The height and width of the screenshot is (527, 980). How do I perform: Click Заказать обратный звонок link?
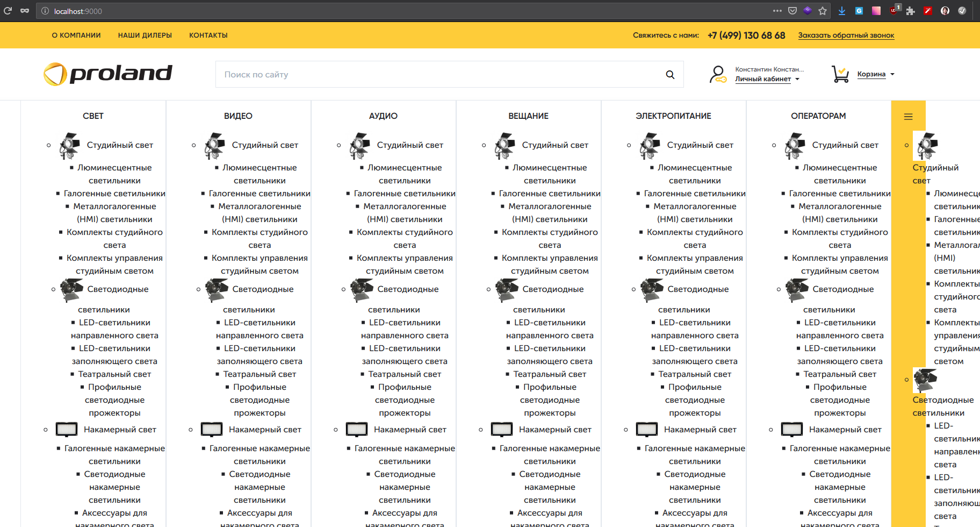coord(846,35)
